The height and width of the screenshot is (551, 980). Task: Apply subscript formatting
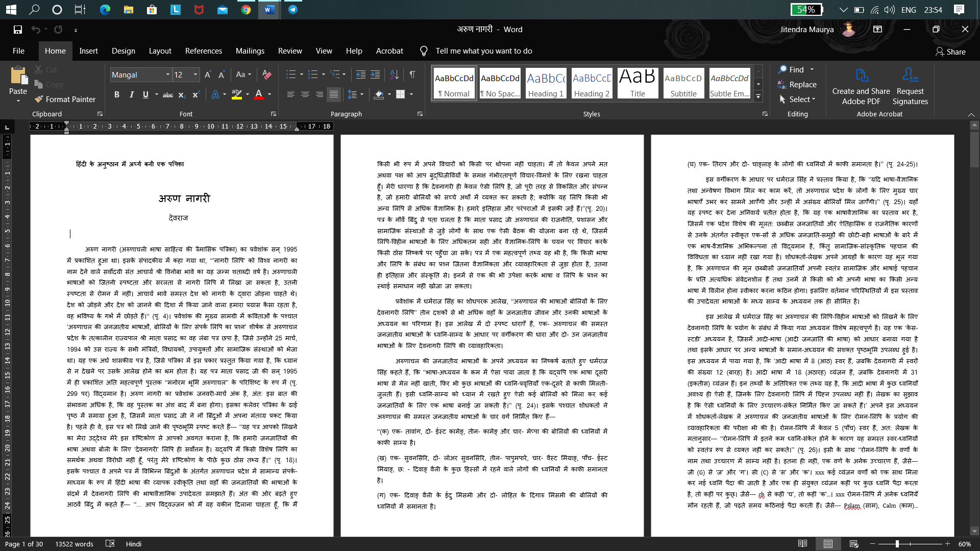coord(183,94)
